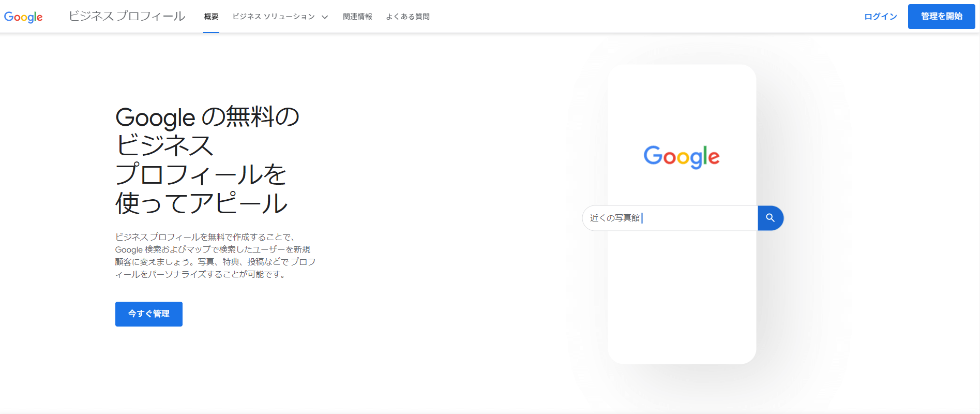980x414 pixels.
Task: Click the ビジネス プロフィール title link
Action: tap(127, 16)
